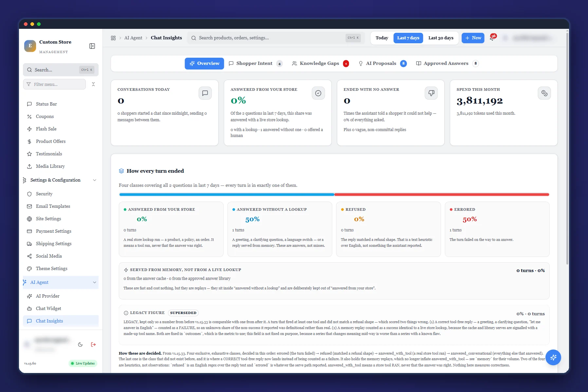
Task: Toggle dark mode moon icon
Action: coord(80,344)
